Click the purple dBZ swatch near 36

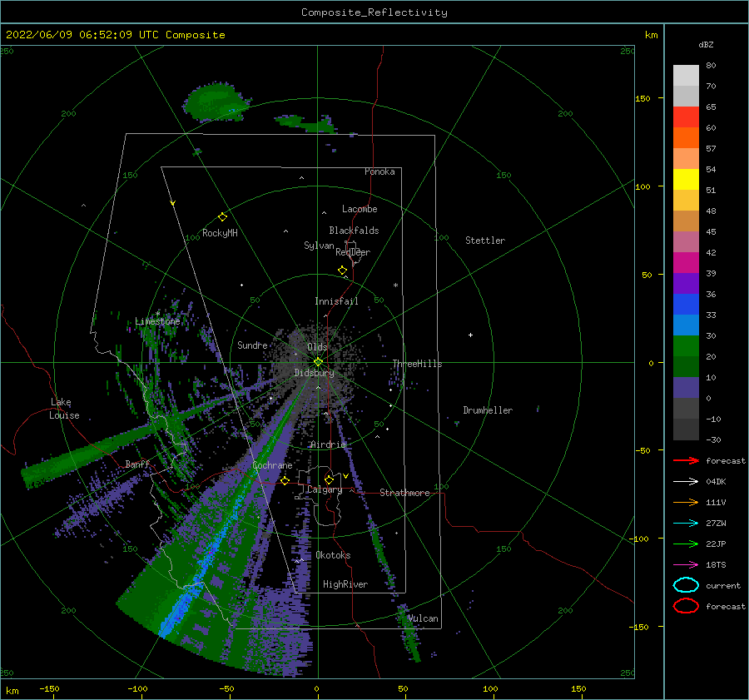686,284
